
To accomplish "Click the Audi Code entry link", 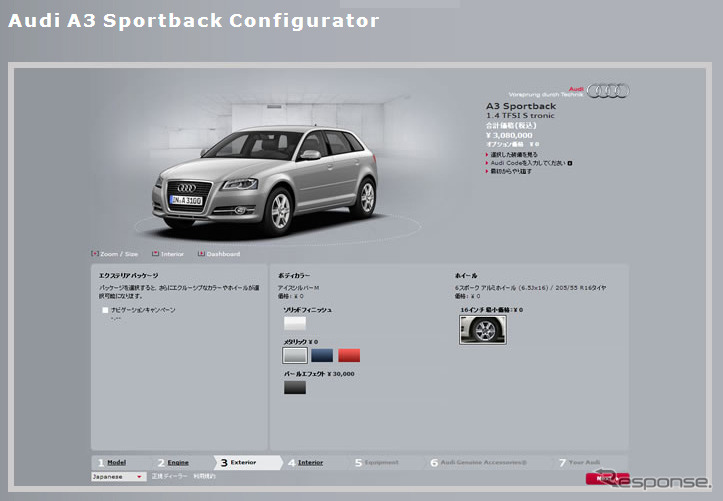I will click(528, 163).
